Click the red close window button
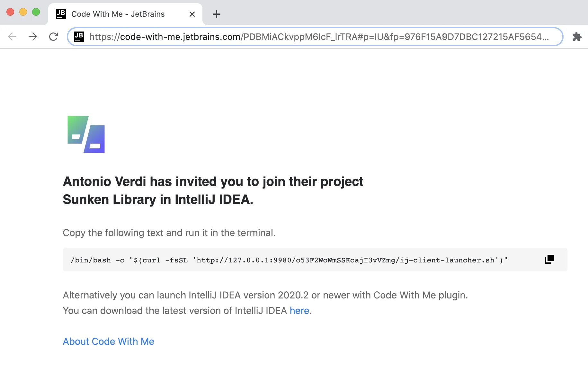The width and height of the screenshot is (588, 384). click(10, 12)
